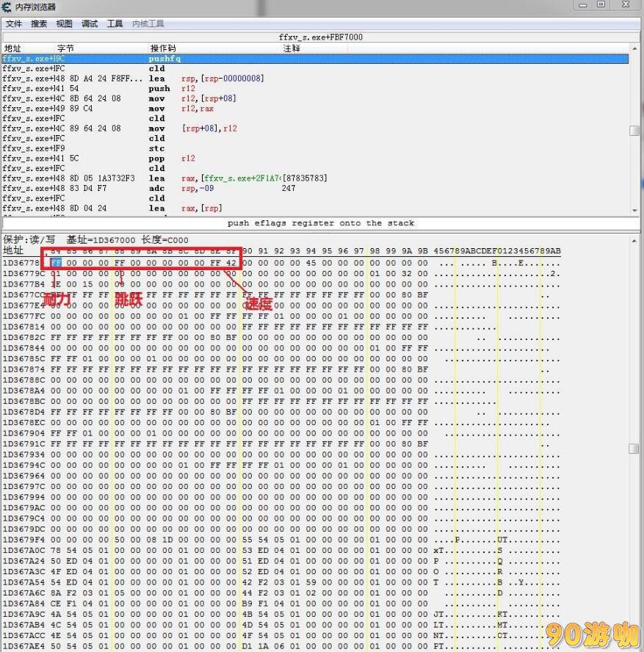
Task: Click hex row address 1D3678A4
Action: [23, 391]
